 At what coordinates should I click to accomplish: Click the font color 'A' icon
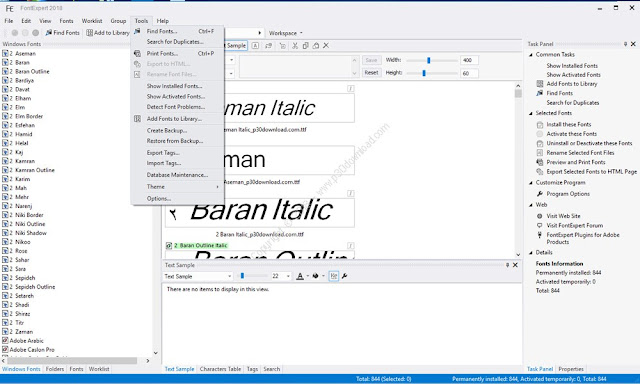[300, 276]
